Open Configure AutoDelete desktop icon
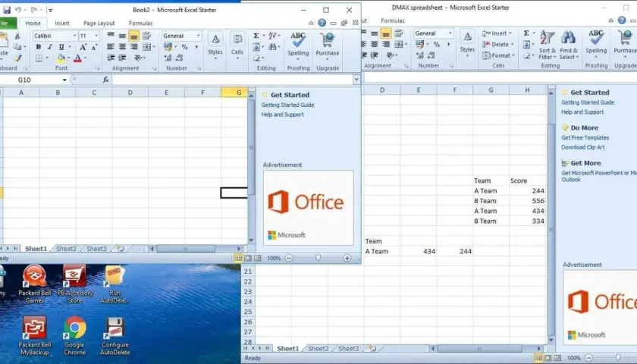Viewport: 637px width, 364px height. coord(115,335)
